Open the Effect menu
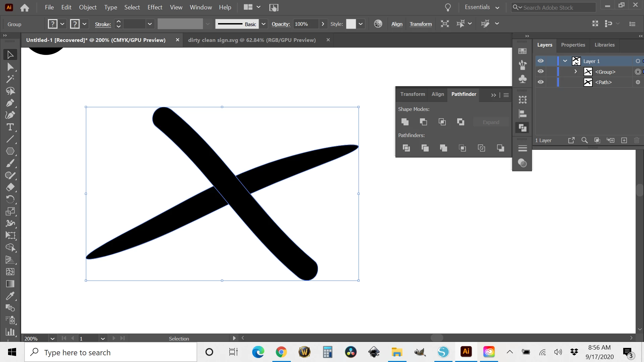 point(155,7)
